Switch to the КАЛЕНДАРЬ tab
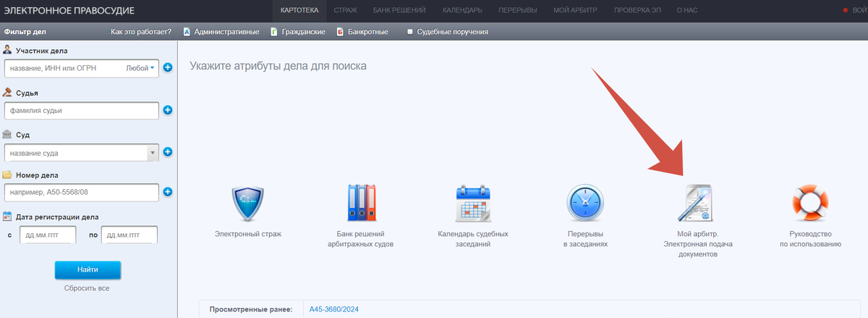This screenshot has height=318, width=868. 461,11
